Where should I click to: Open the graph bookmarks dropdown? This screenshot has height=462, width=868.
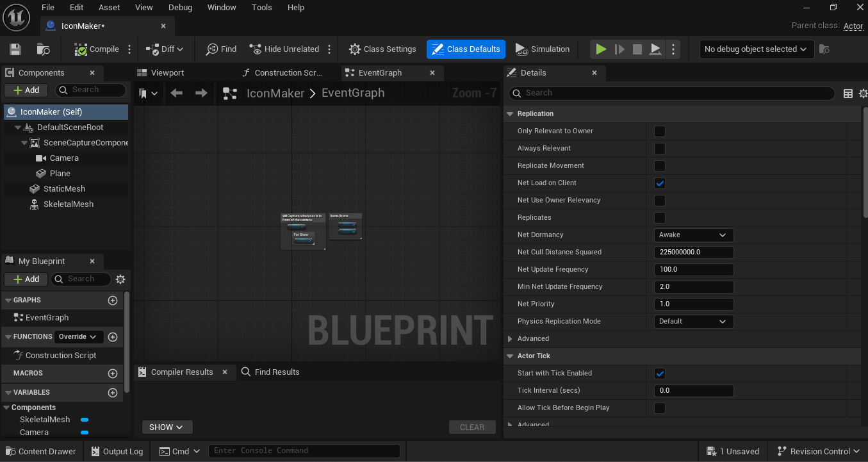(x=148, y=94)
